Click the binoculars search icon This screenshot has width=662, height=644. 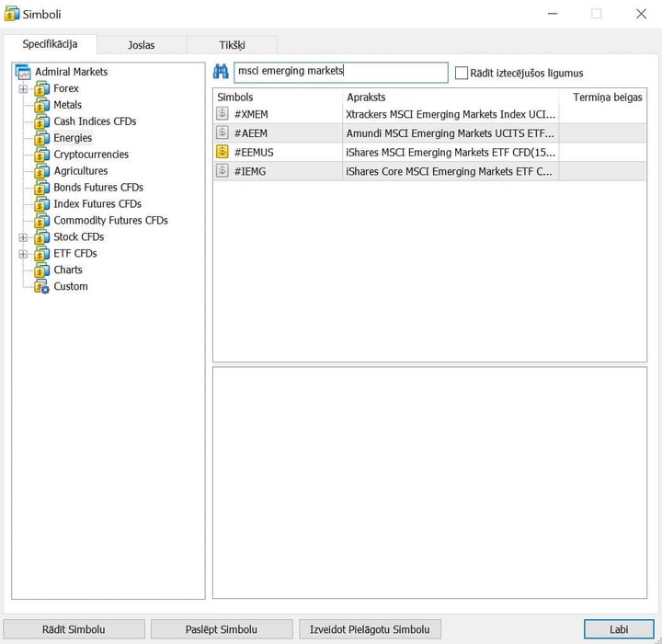221,73
